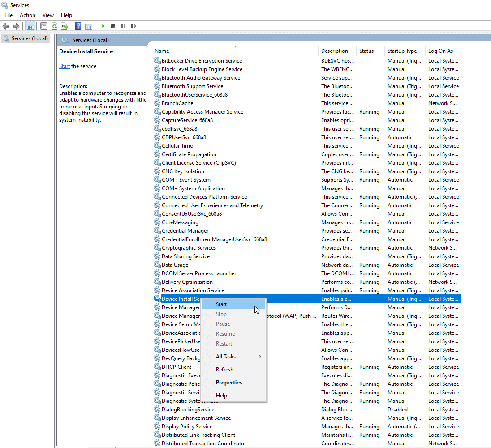Start the service using the green play toolbar icon
This screenshot has width=491, height=448.
(103, 26)
